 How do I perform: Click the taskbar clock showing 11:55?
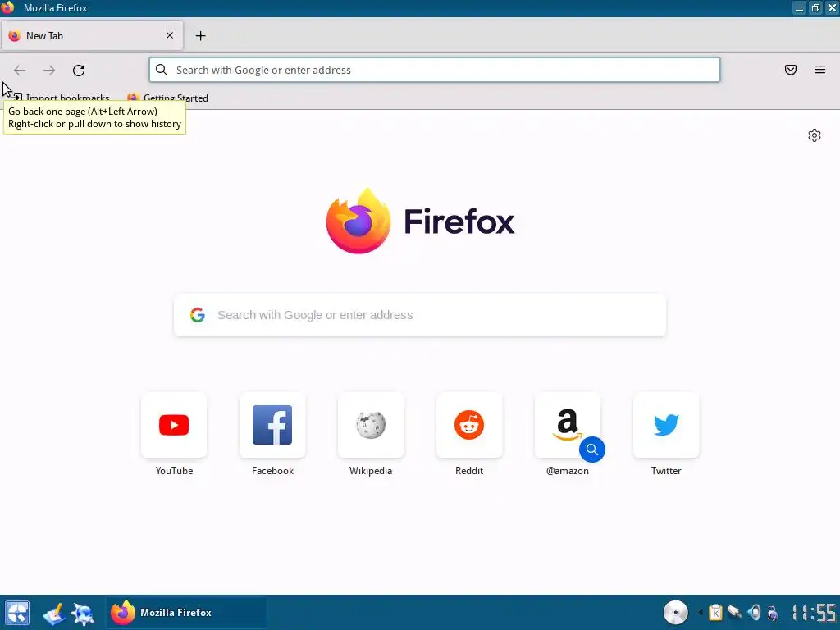815,612
